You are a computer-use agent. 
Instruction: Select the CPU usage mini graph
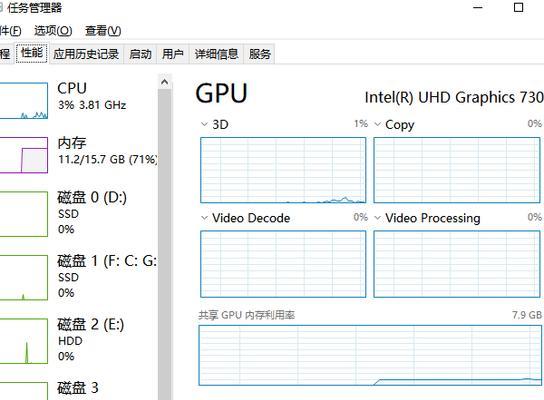(23, 101)
